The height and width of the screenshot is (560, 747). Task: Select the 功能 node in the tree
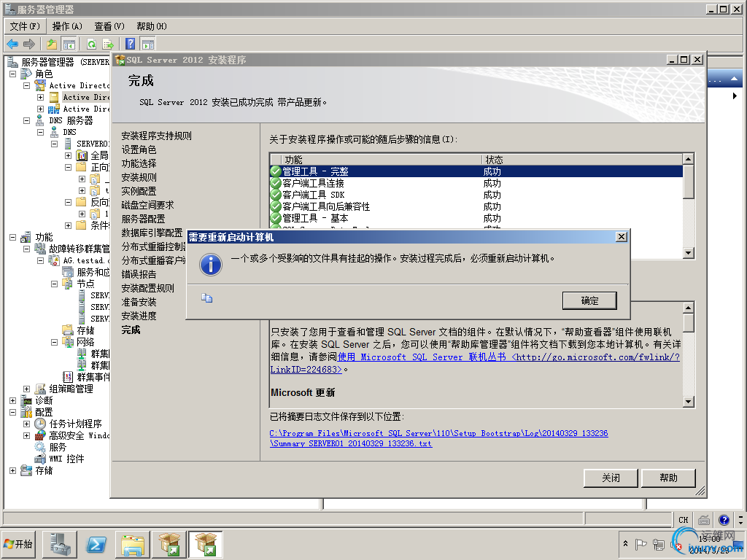click(44, 237)
